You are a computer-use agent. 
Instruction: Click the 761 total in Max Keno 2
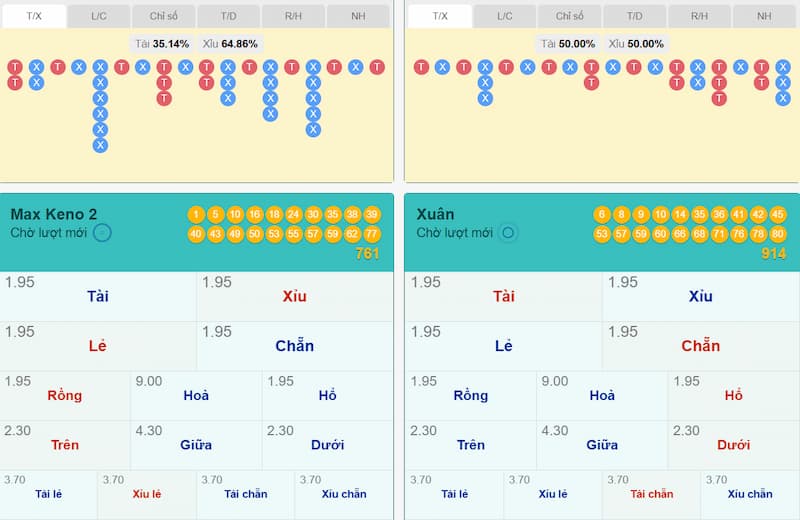367,254
